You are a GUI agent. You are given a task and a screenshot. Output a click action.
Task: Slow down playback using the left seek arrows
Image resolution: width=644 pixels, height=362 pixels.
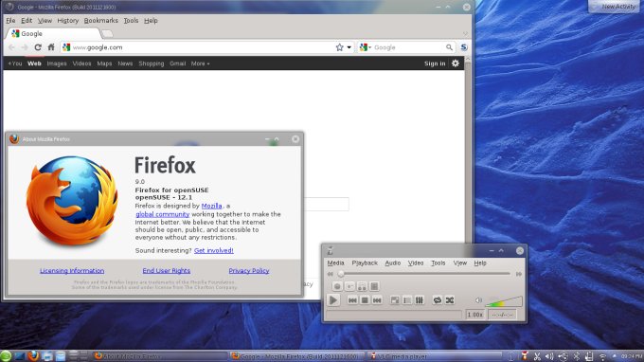[331, 274]
